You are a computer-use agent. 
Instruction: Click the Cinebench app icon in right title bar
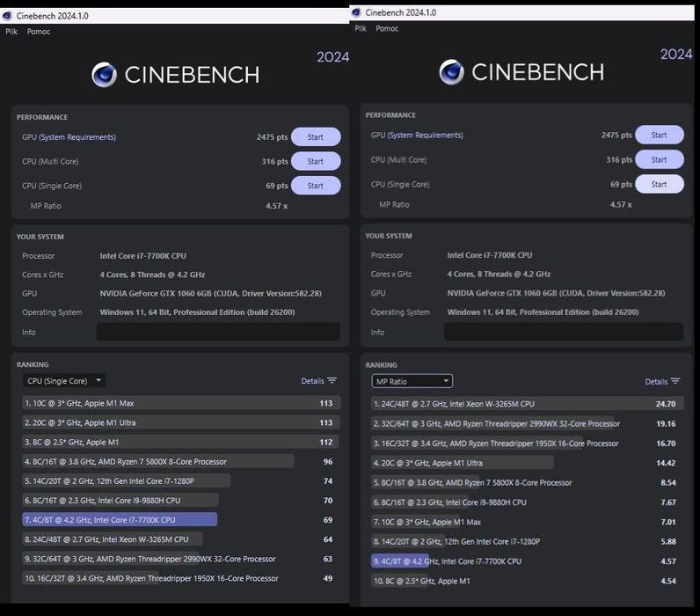[x=356, y=12]
